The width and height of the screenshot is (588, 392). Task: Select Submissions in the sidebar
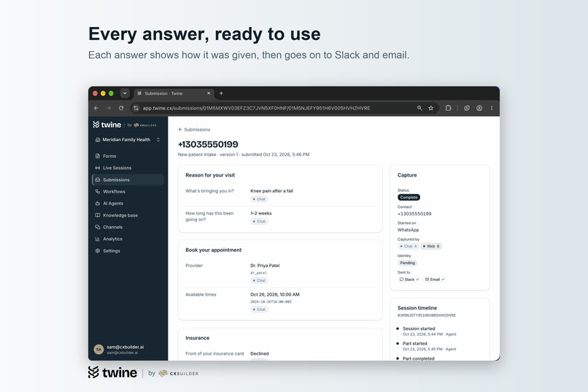click(x=128, y=180)
